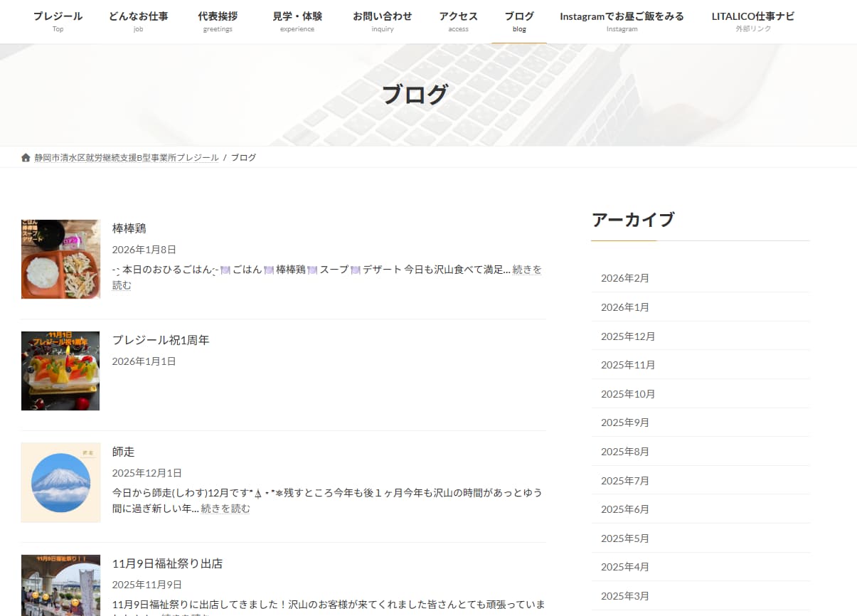Open the 福祉祭り出店 post thumbnail
The height and width of the screenshot is (616, 857).
pyautogui.click(x=60, y=585)
